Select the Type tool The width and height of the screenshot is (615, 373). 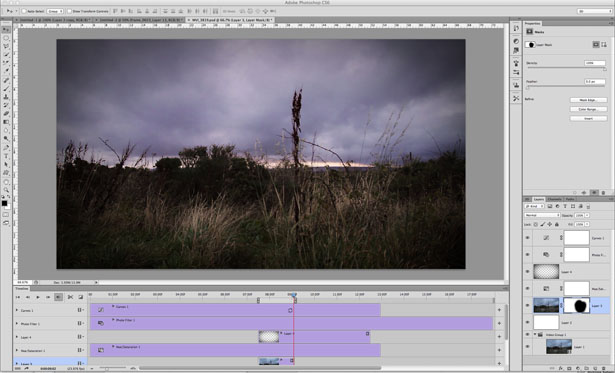[6, 156]
